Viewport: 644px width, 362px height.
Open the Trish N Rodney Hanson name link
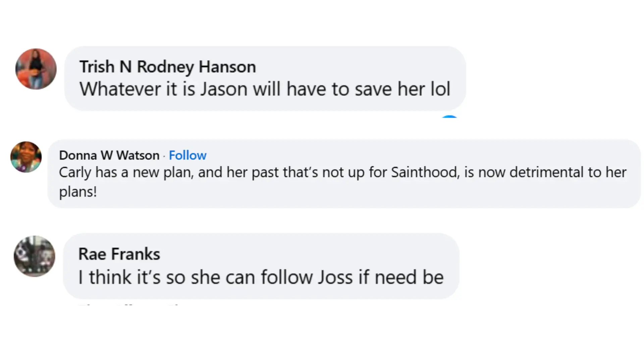click(167, 67)
